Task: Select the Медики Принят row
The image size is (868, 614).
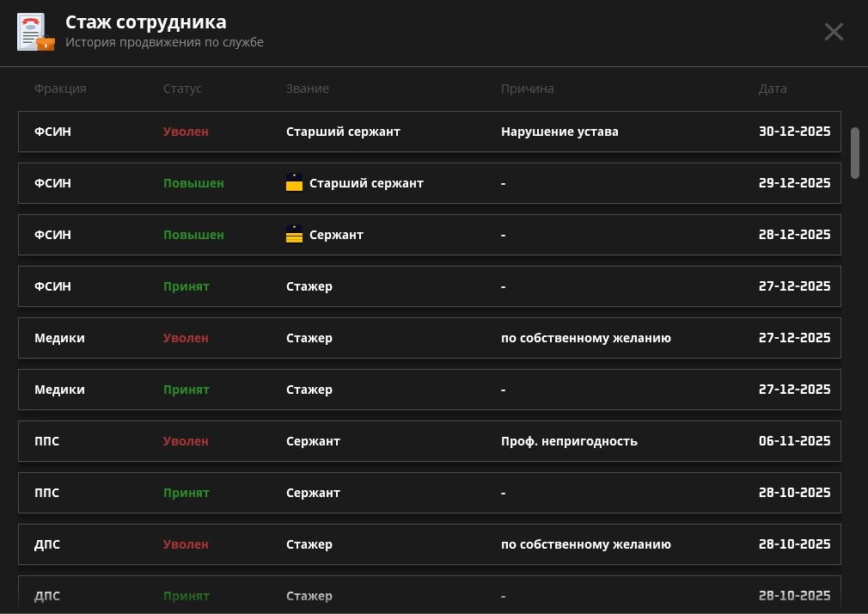Action: point(429,390)
